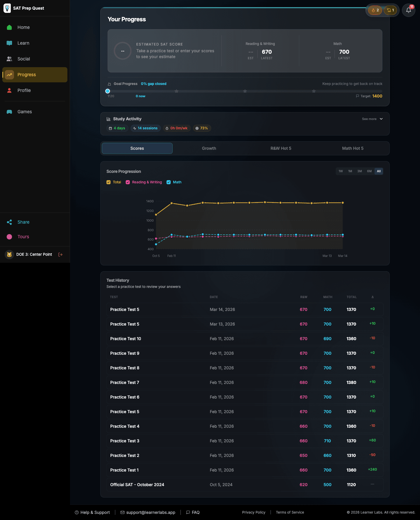Switch to the Scores tab
The height and width of the screenshot is (520, 420).
pos(137,148)
